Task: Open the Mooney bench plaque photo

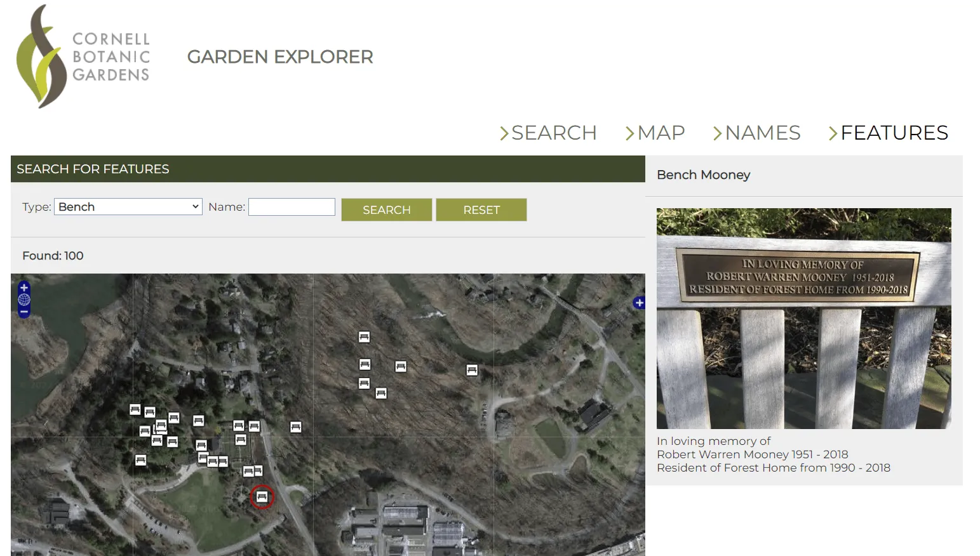Action: pyautogui.click(x=804, y=319)
